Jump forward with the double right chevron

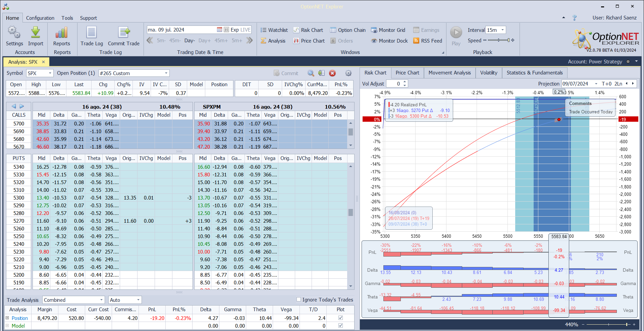pos(249,41)
